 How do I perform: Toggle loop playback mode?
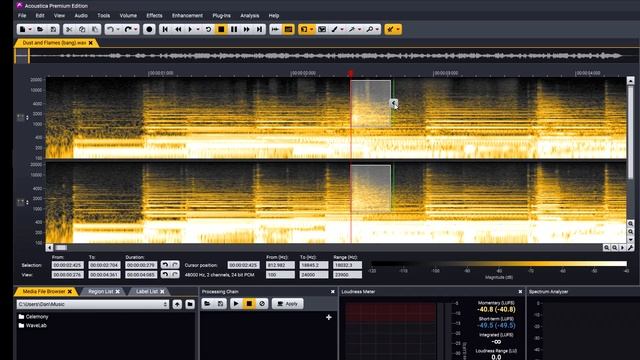(x=208, y=29)
